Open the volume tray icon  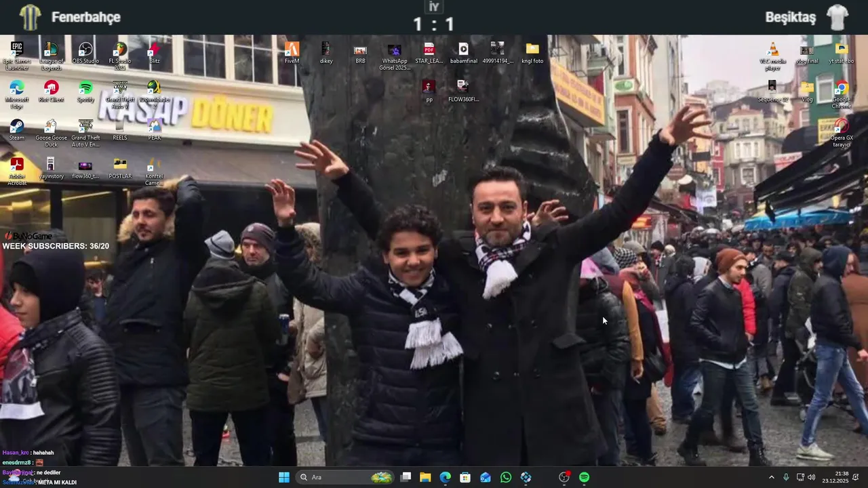(812, 477)
